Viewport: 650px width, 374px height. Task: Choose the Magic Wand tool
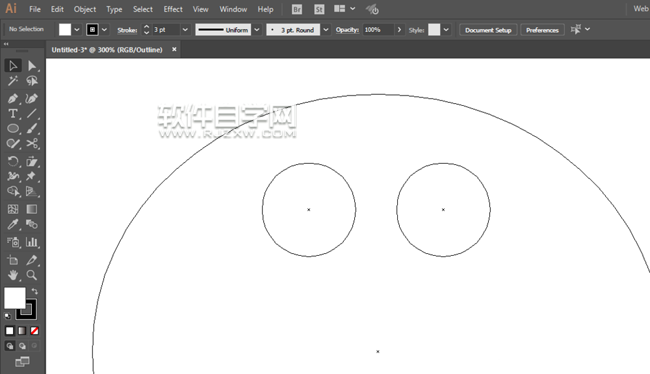[x=12, y=81]
